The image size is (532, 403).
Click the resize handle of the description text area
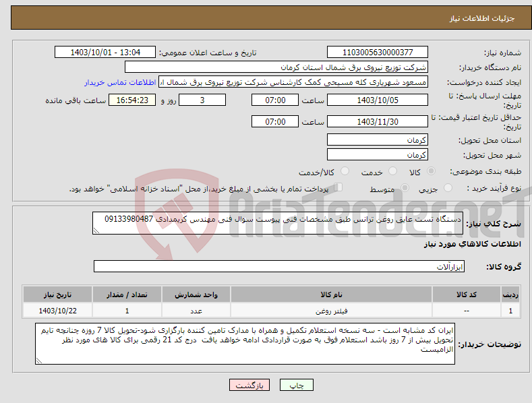click(96, 230)
